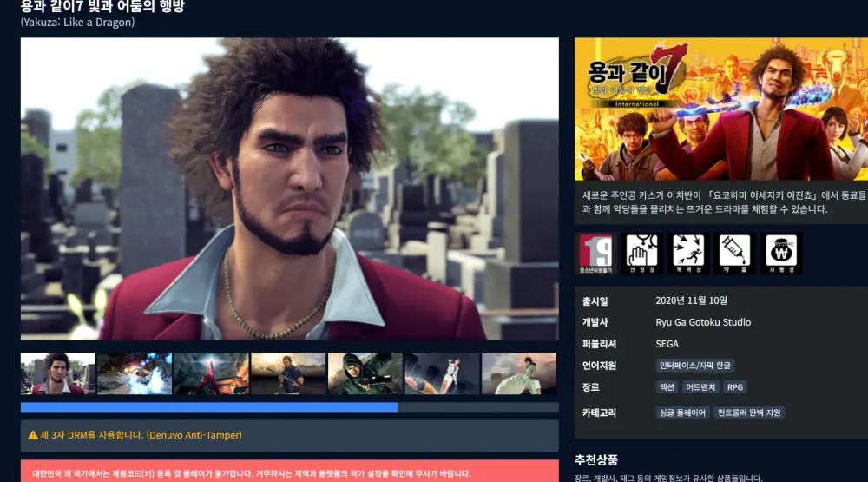Click the sexual content rating icon

[641, 254]
